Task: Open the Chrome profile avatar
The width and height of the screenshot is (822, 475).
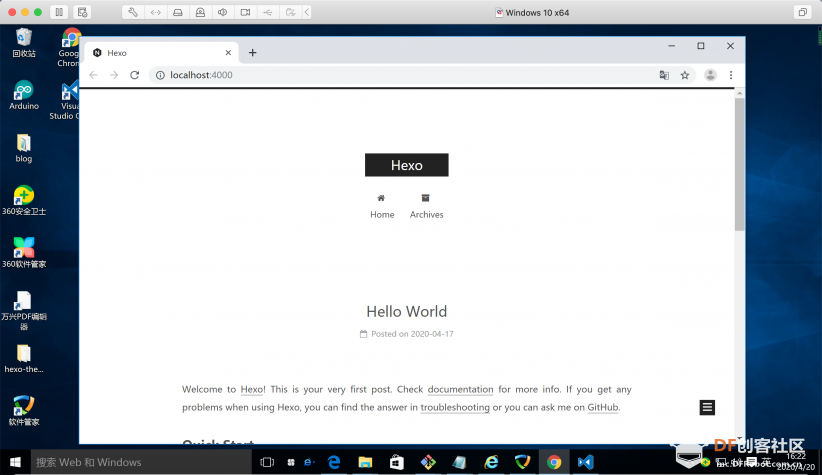Action: click(x=710, y=75)
